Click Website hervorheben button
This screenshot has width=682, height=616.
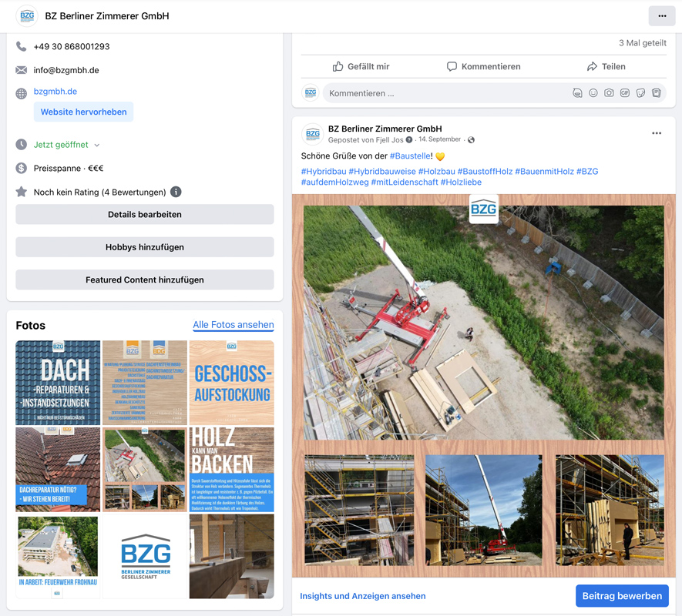(83, 112)
